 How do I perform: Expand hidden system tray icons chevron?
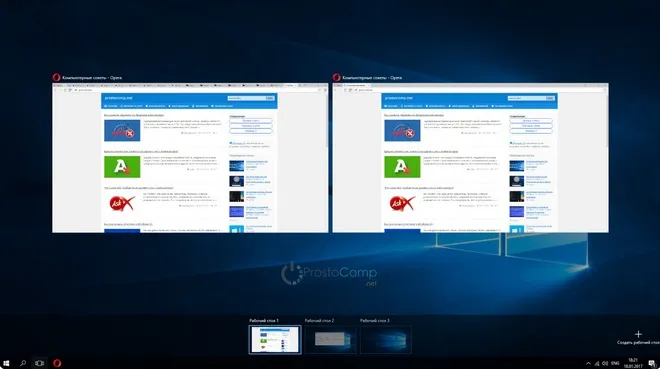[588, 364]
